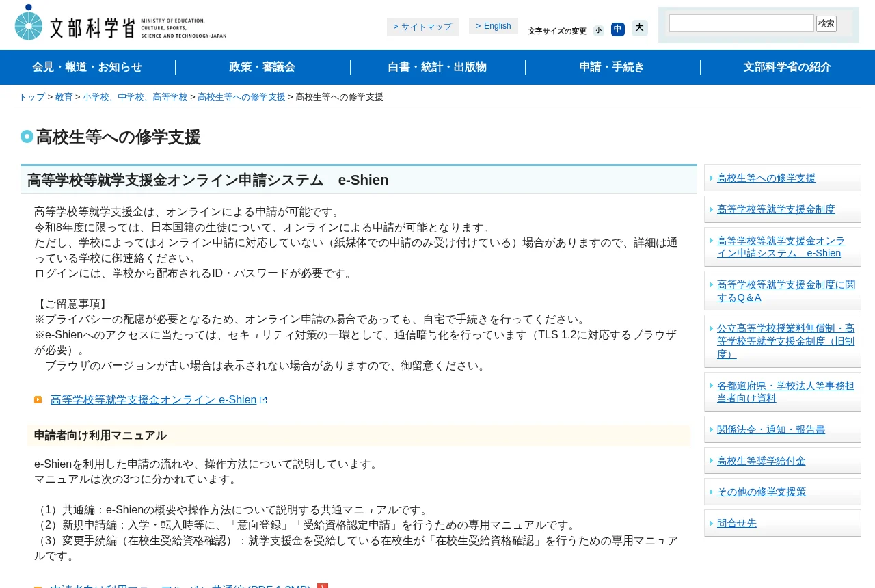
Task: Click the blue circle icon beside page title
Action: point(27,136)
